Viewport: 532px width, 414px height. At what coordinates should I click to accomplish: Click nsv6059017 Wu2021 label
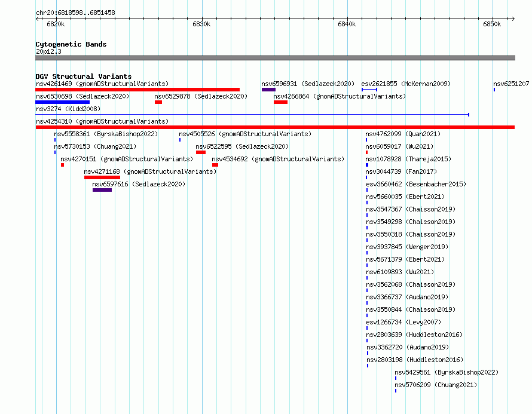(399, 146)
